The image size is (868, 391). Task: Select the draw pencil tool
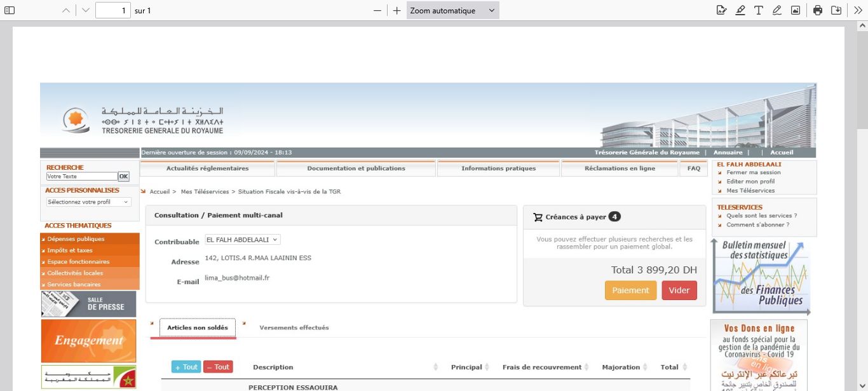(x=776, y=10)
